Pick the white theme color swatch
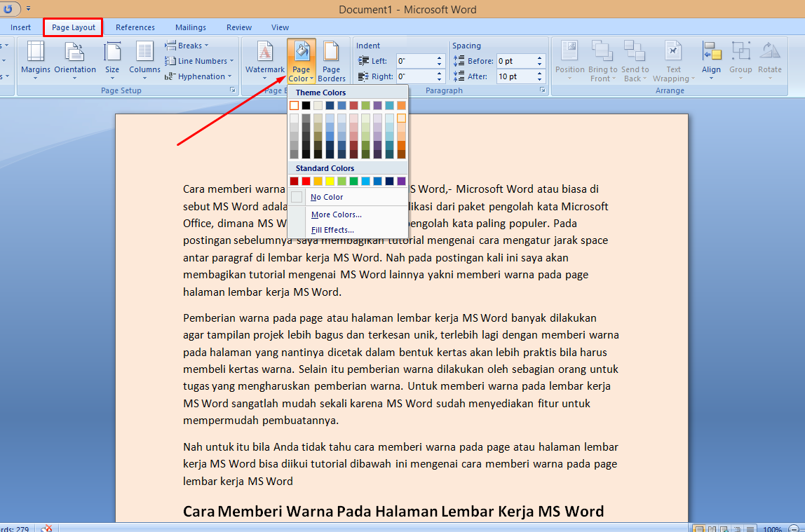Screen dimensions: 805x532 tap(295, 106)
